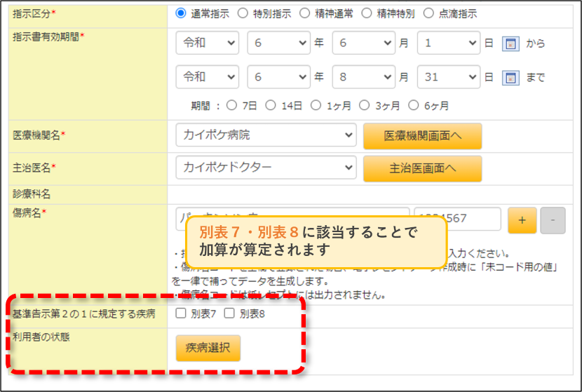Expand 医療機関名 dropdown カイポケ病院
Image resolution: width=582 pixels, height=392 pixels.
point(266,135)
